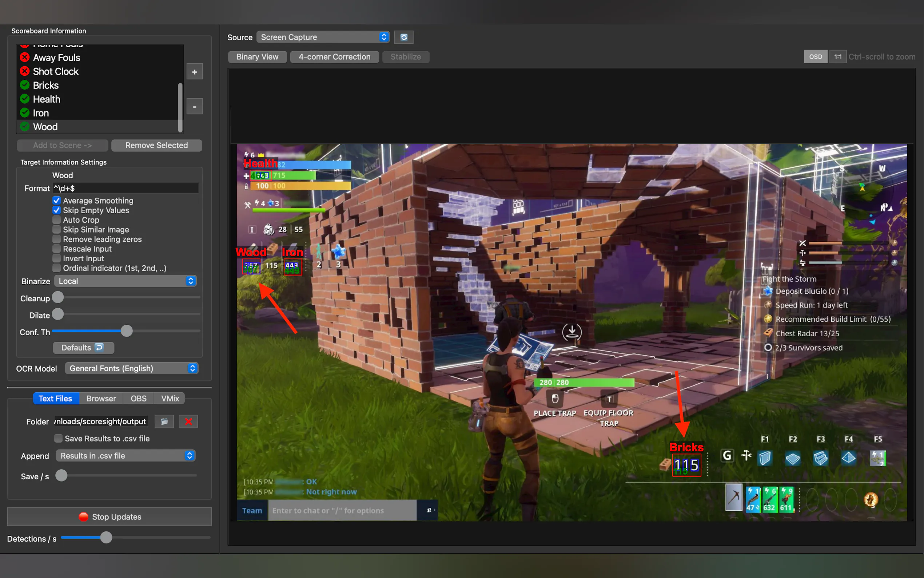Viewport: 924px width, 578px height.
Task: Toggle the red X status on Shot Clock
Action: coord(25,71)
